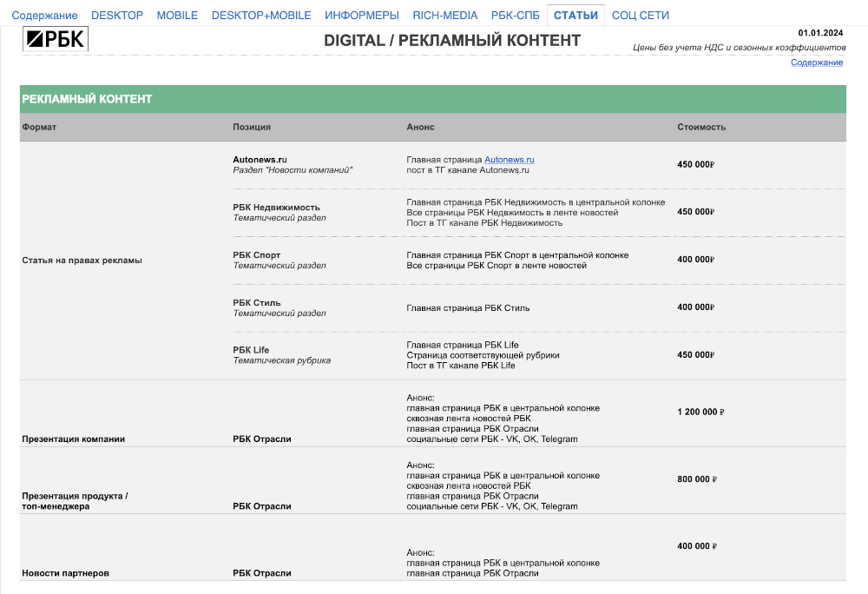Click the 1 200 000 ₽ price cell

700,412
